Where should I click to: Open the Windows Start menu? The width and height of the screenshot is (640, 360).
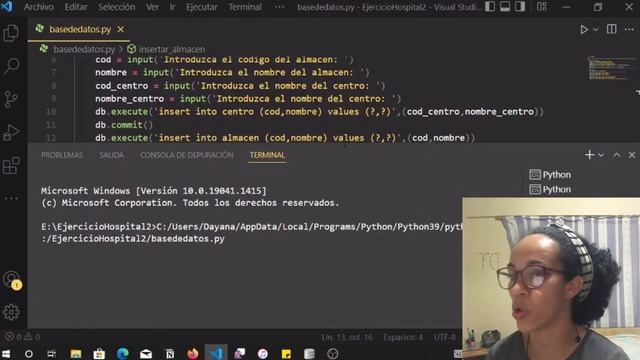point(6,353)
